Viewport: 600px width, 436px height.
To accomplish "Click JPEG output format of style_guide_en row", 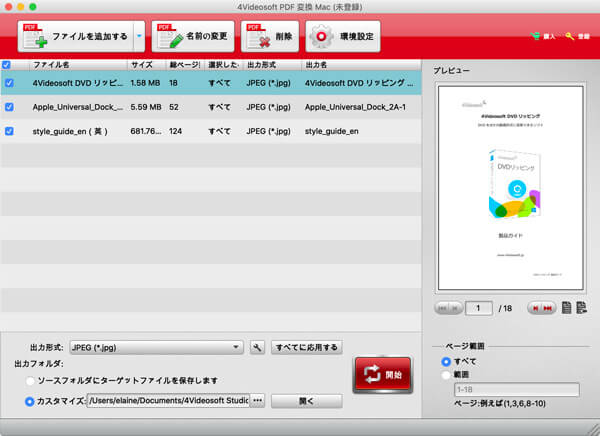I will [x=268, y=131].
